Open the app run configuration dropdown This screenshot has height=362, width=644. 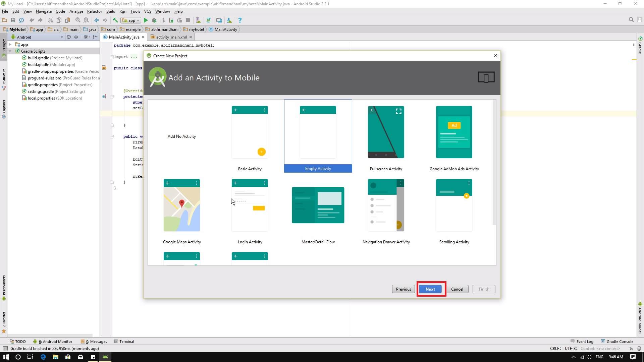click(x=131, y=20)
